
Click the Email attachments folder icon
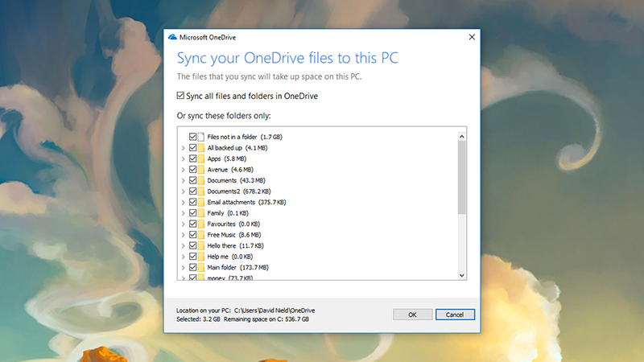[x=200, y=202]
